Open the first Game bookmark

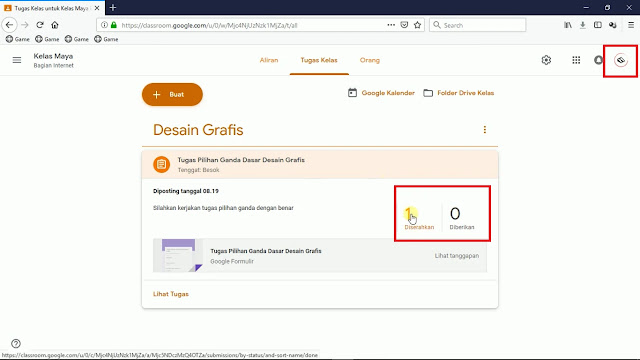pyautogui.click(x=18, y=39)
